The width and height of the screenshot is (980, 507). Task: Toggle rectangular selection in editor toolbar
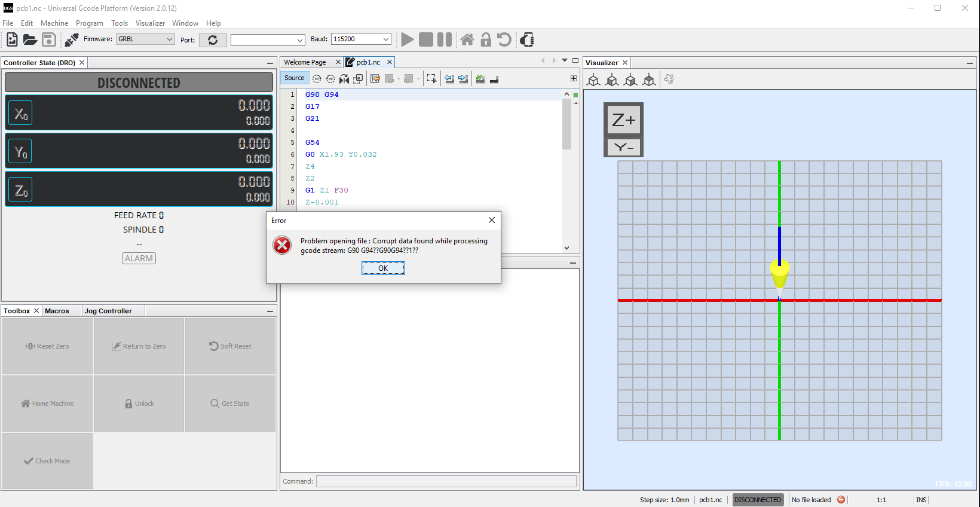coord(431,78)
